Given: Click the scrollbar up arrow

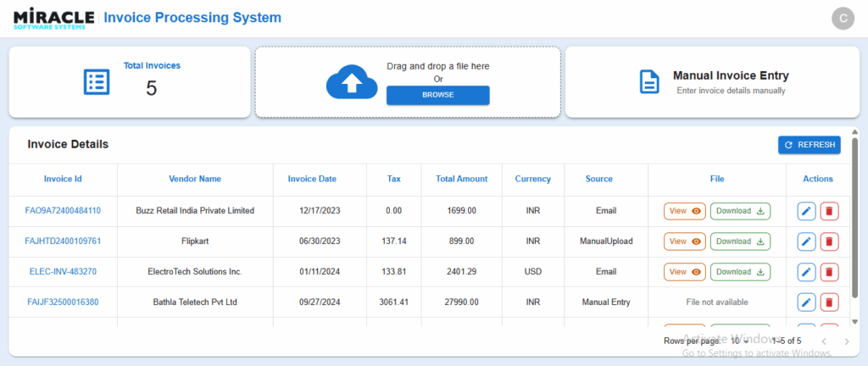Looking at the screenshot, I should click(x=854, y=132).
